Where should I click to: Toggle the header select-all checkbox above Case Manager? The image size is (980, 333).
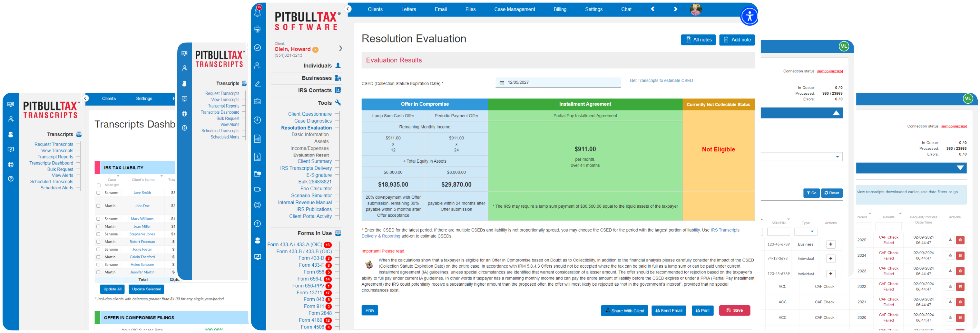(x=98, y=186)
